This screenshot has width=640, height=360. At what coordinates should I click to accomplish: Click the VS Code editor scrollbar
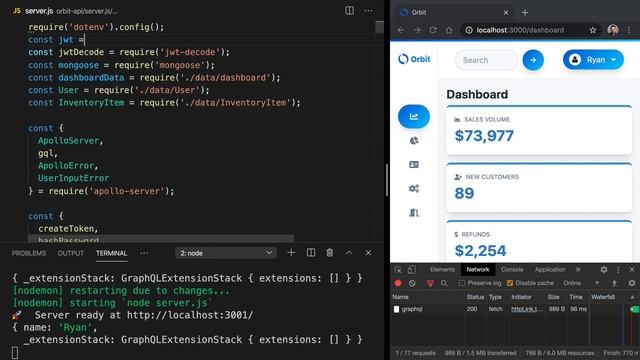tap(379, 27)
